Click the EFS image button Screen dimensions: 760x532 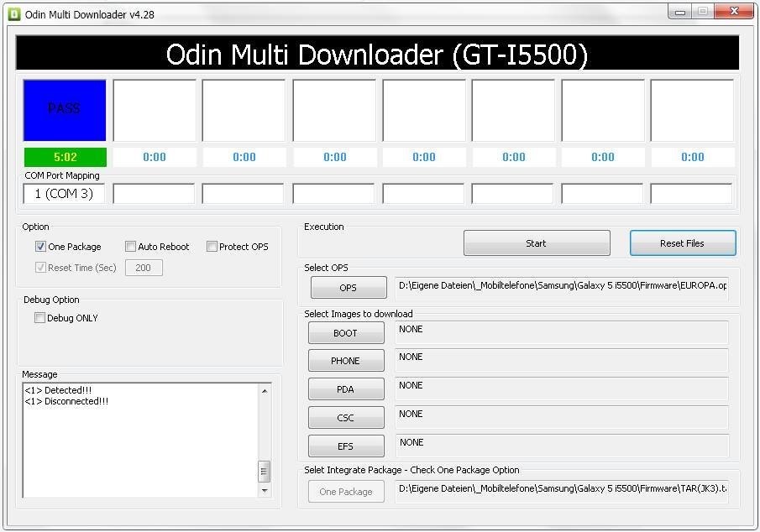346,446
